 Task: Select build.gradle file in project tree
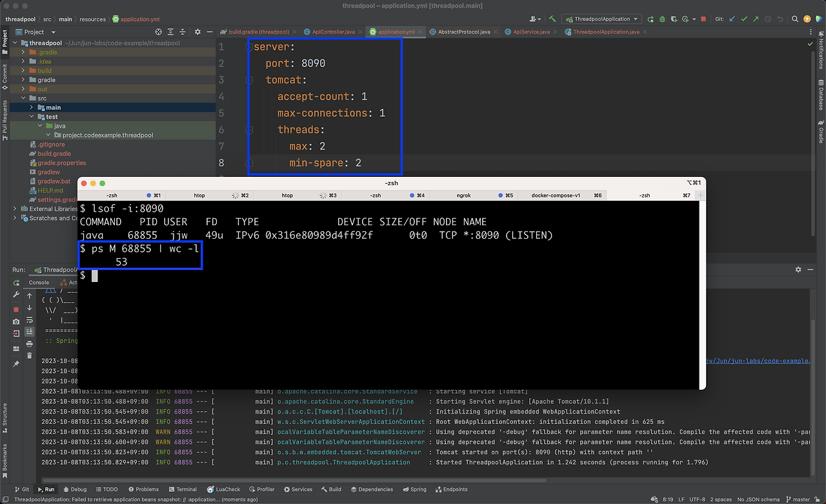coord(54,154)
